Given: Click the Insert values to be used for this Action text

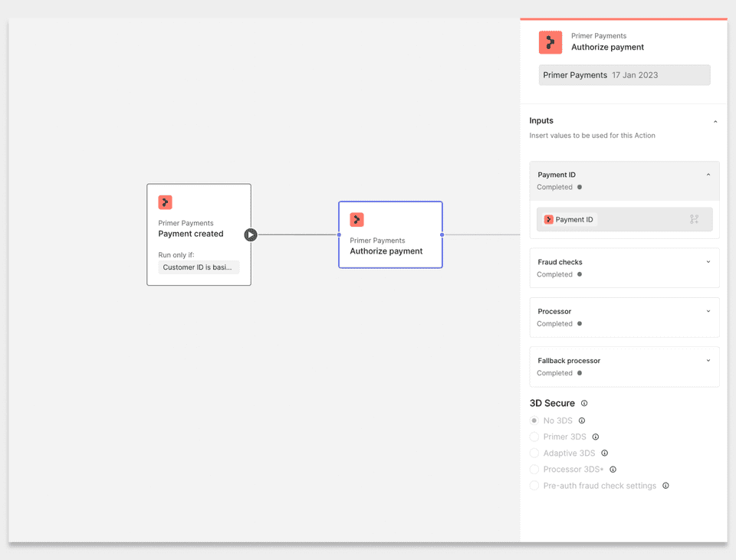Looking at the screenshot, I should click(592, 136).
